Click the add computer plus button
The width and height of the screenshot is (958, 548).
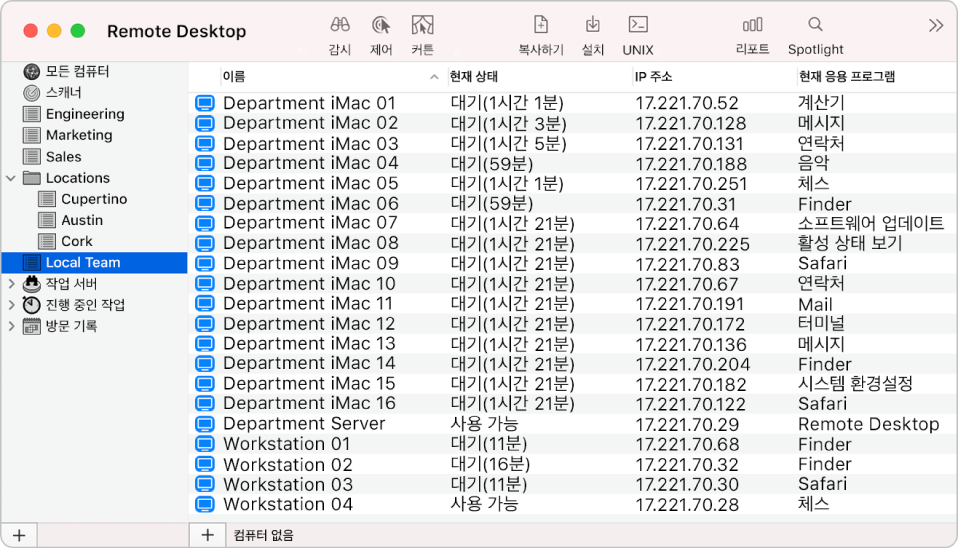tap(206, 535)
